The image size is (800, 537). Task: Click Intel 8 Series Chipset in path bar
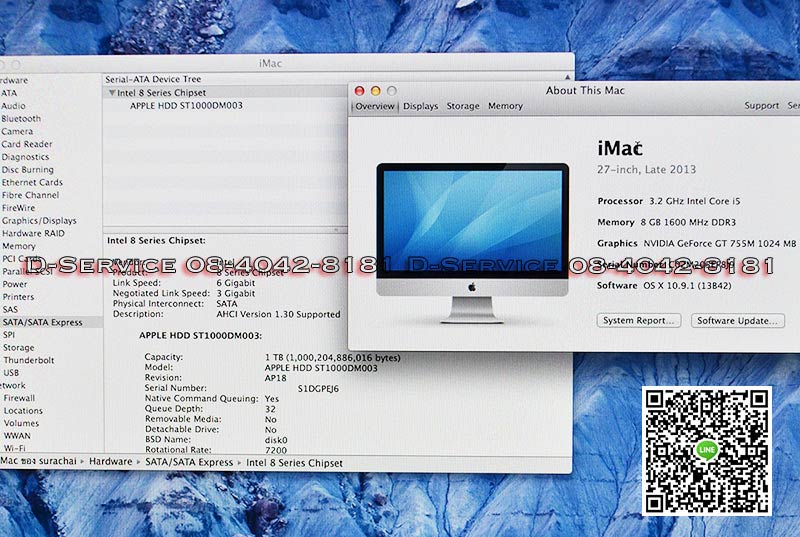pos(294,463)
